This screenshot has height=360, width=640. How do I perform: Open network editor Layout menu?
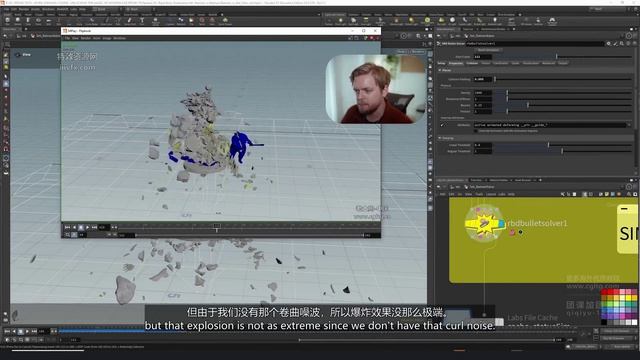[491, 194]
